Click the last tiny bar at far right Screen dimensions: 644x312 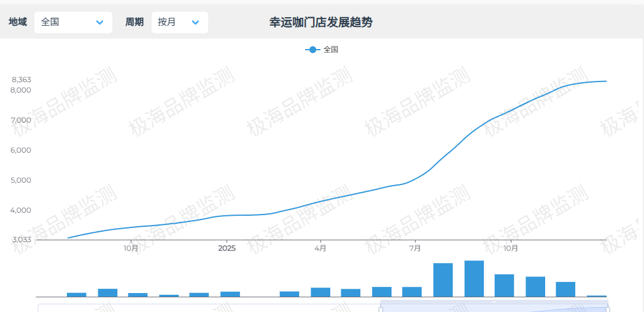click(x=596, y=296)
